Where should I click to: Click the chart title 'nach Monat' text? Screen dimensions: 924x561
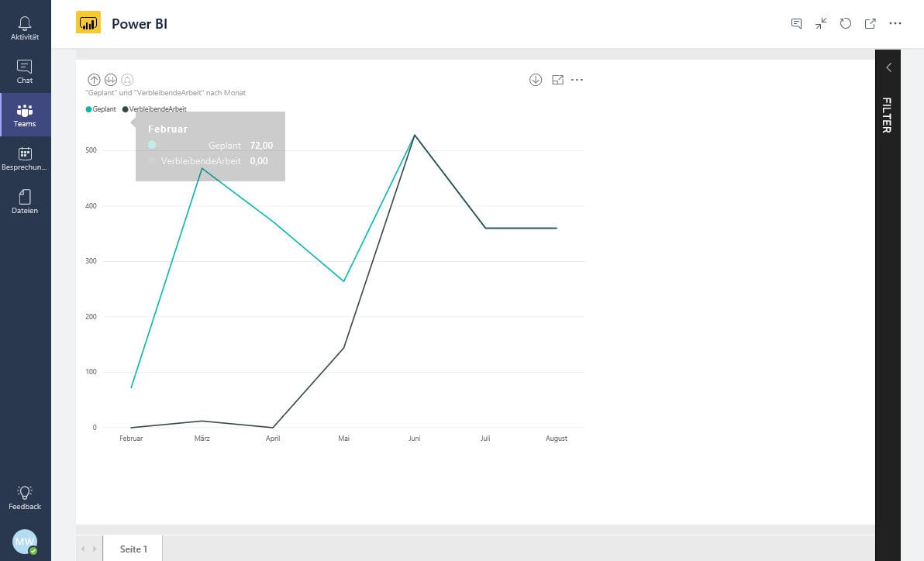[x=226, y=92]
